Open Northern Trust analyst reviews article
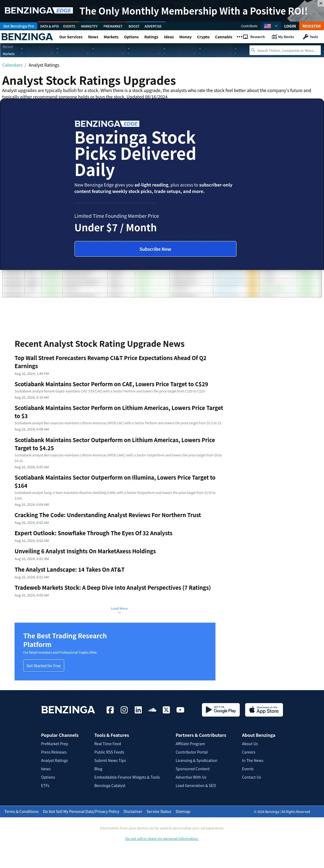Screen dimensions: 324x868 point(107,515)
